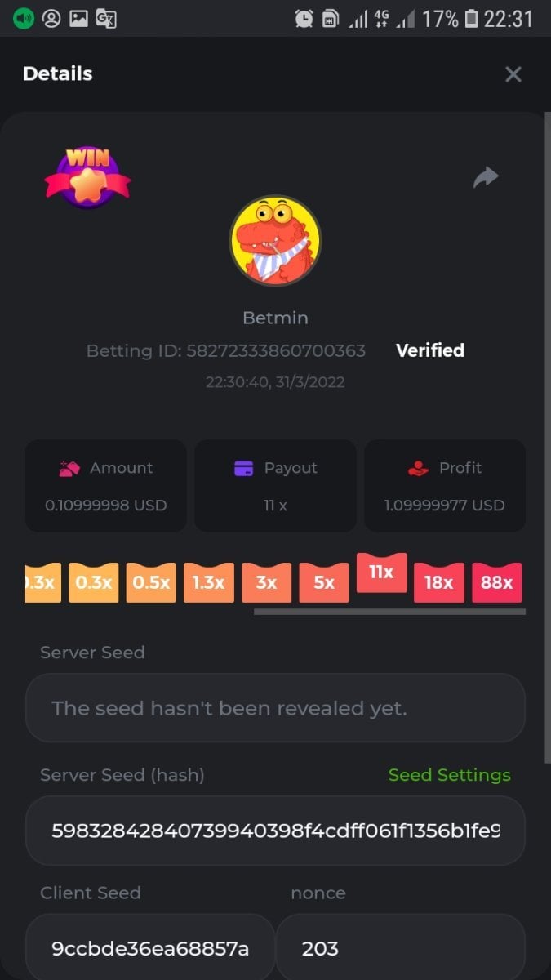Click the multiplier row horizontal scrollbar
This screenshot has height=980, width=551.
click(x=389, y=611)
